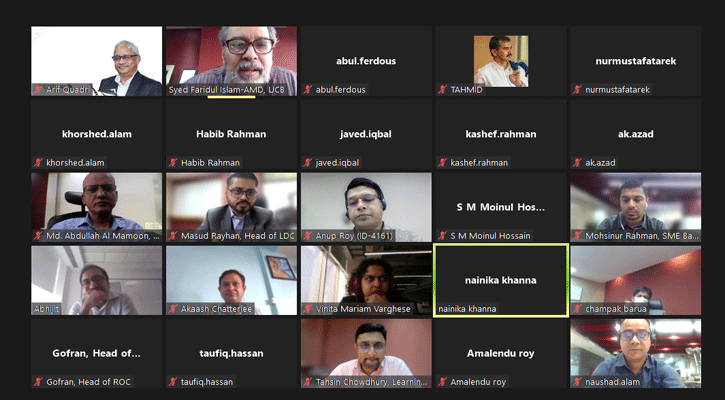
Task: Click muted mic icon next to abul.ferdous
Action: tap(308, 90)
